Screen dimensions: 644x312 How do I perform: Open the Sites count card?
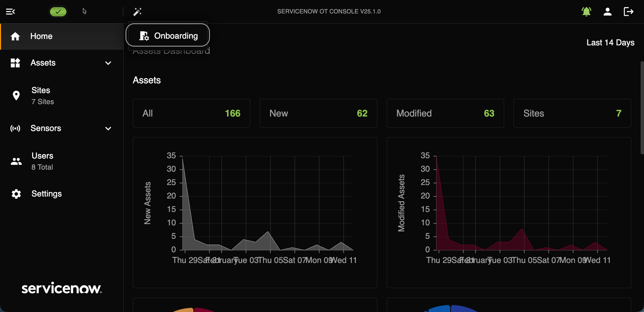click(x=572, y=113)
